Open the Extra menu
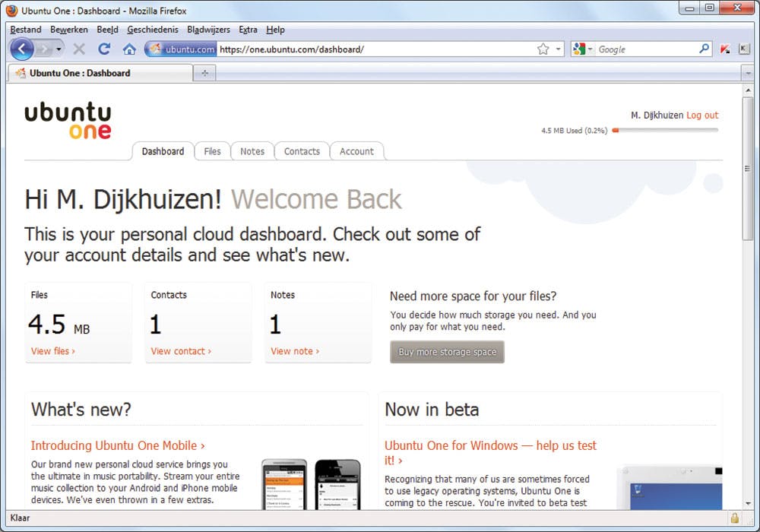 click(x=248, y=30)
